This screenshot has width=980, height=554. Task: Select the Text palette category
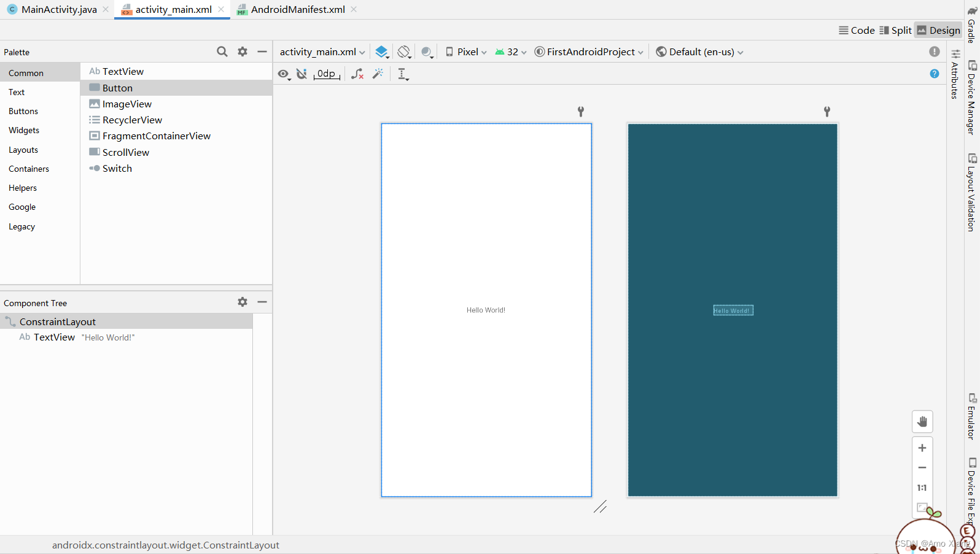tap(40, 92)
